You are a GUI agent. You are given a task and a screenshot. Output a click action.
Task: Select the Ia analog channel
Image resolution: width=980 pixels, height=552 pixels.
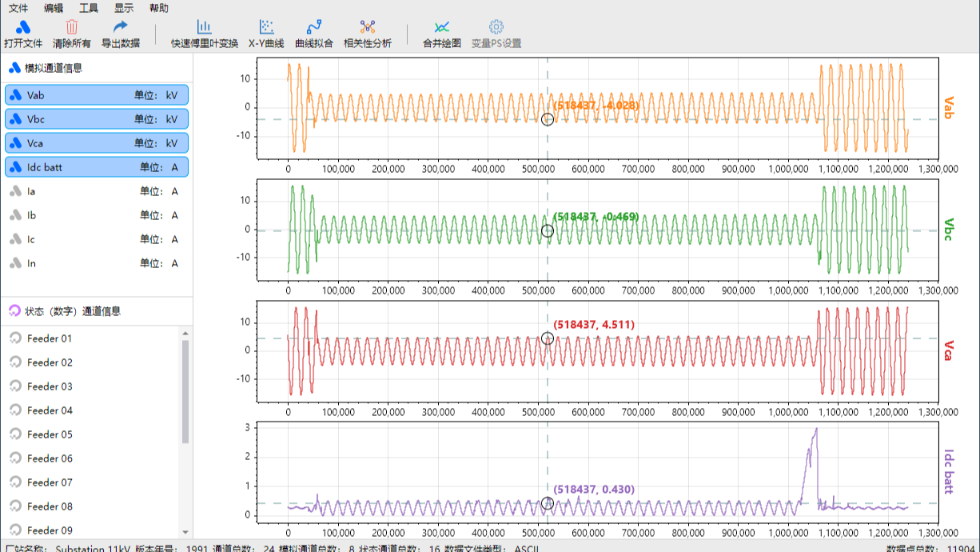point(97,191)
